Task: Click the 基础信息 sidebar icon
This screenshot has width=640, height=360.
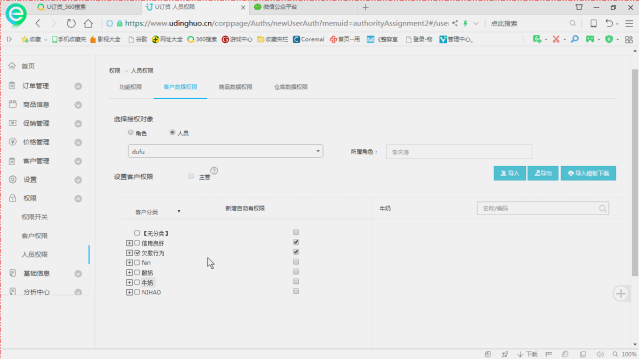Action: [x=13, y=273]
